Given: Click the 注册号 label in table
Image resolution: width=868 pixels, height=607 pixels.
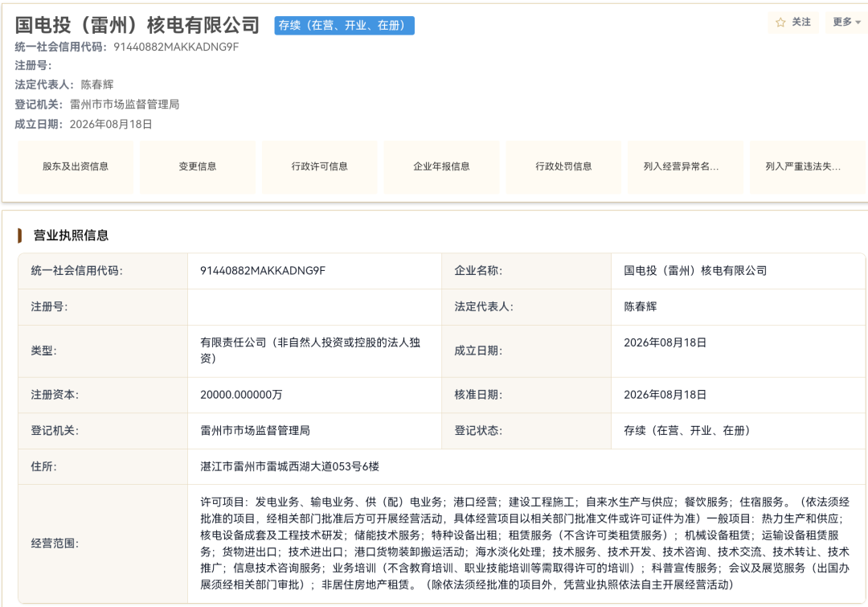Looking at the screenshot, I should point(49,307).
